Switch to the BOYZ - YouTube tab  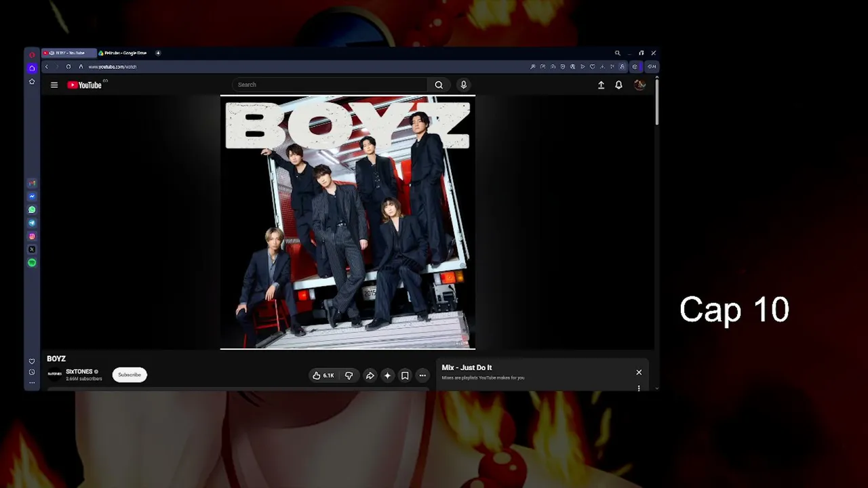click(x=68, y=53)
